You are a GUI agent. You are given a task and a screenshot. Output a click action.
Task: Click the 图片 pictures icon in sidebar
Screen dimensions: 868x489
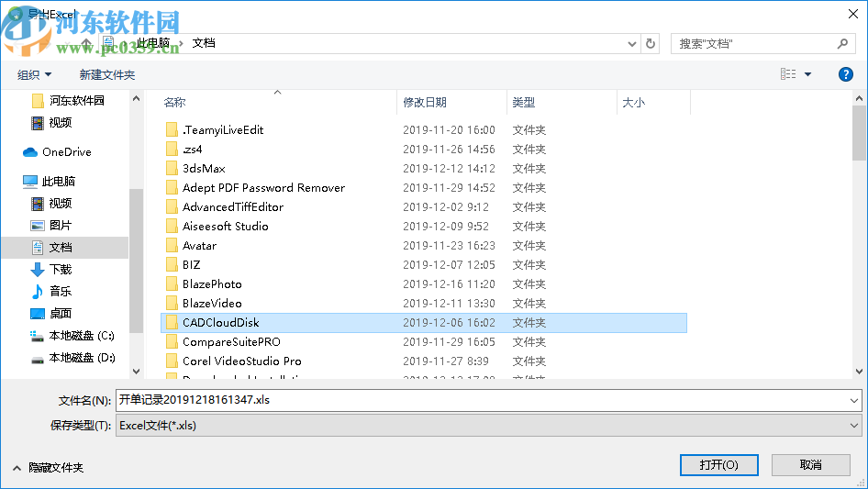(x=37, y=226)
